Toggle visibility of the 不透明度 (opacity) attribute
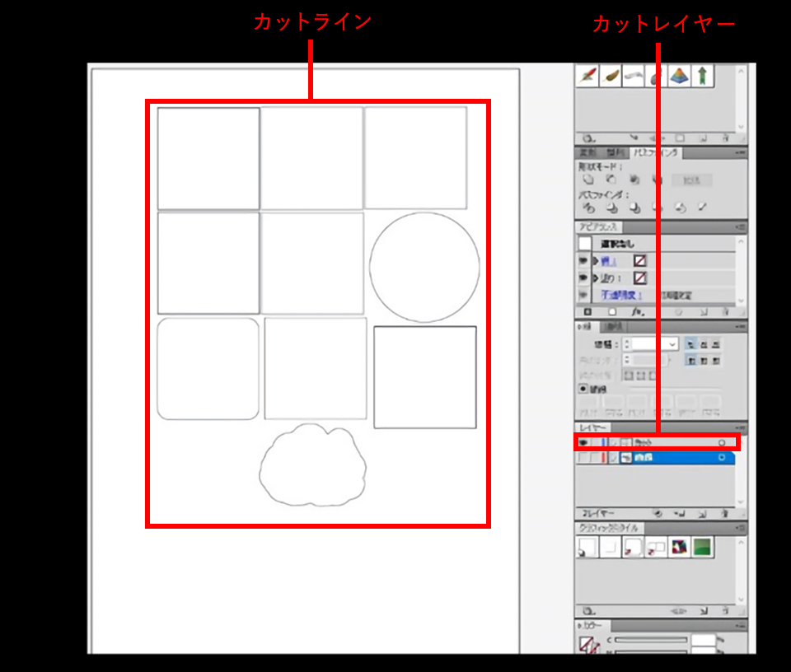 (583, 295)
